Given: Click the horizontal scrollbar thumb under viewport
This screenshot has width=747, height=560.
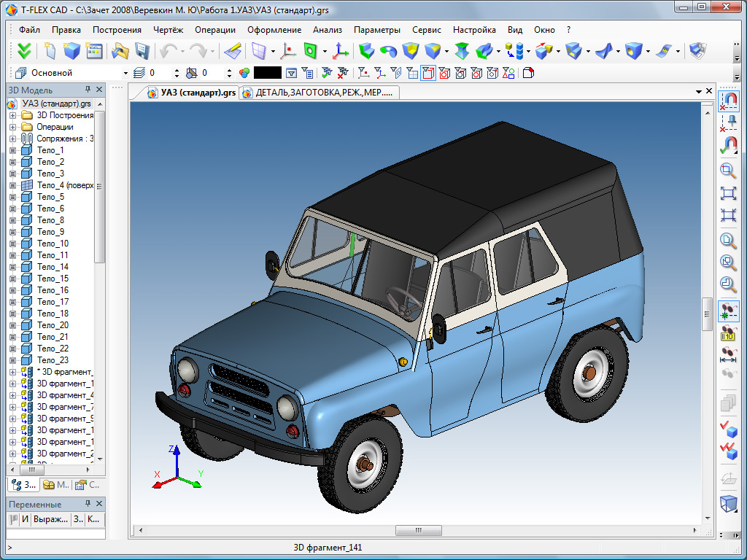Looking at the screenshot, I should pos(418,531).
